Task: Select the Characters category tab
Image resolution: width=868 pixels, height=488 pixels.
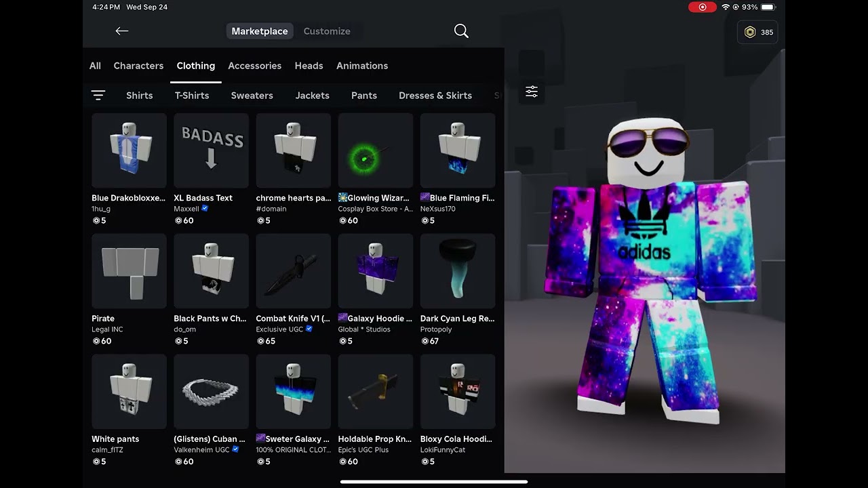Action: 138,66
